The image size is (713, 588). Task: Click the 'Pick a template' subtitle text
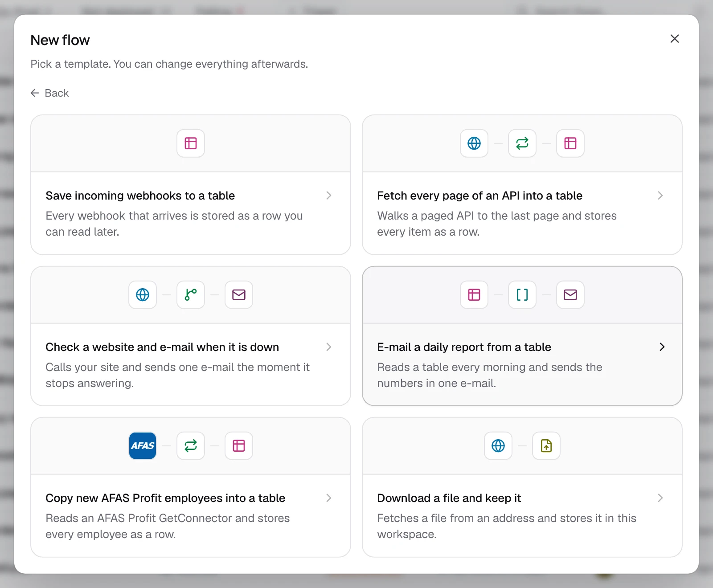[169, 64]
